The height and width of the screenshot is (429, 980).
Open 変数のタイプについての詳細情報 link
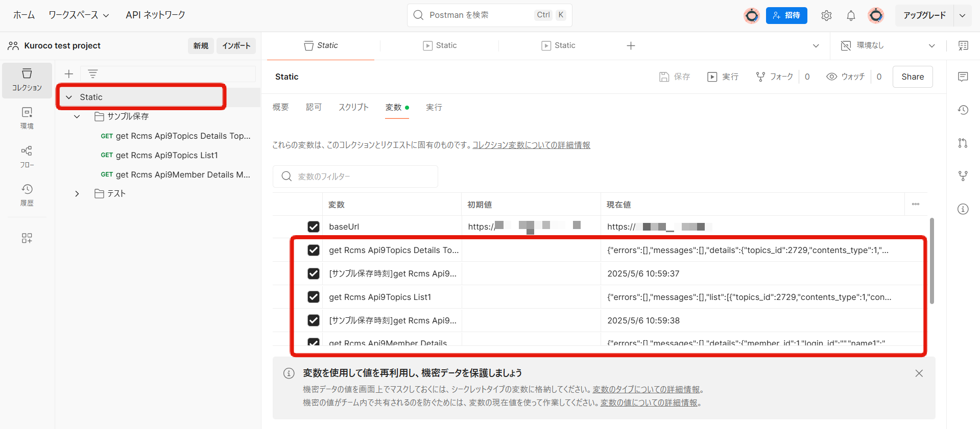click(646, 389)
